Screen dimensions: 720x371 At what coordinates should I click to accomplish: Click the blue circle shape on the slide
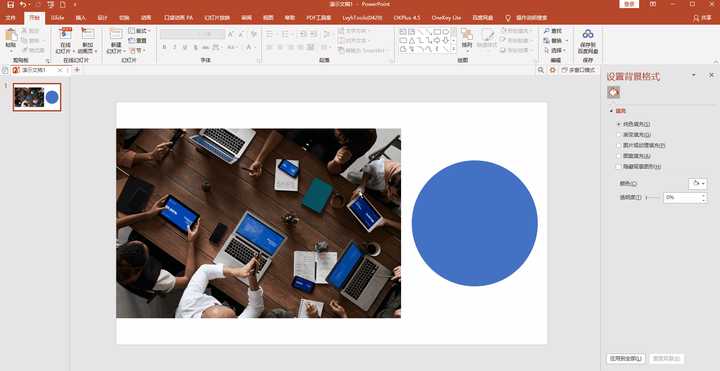474,223
